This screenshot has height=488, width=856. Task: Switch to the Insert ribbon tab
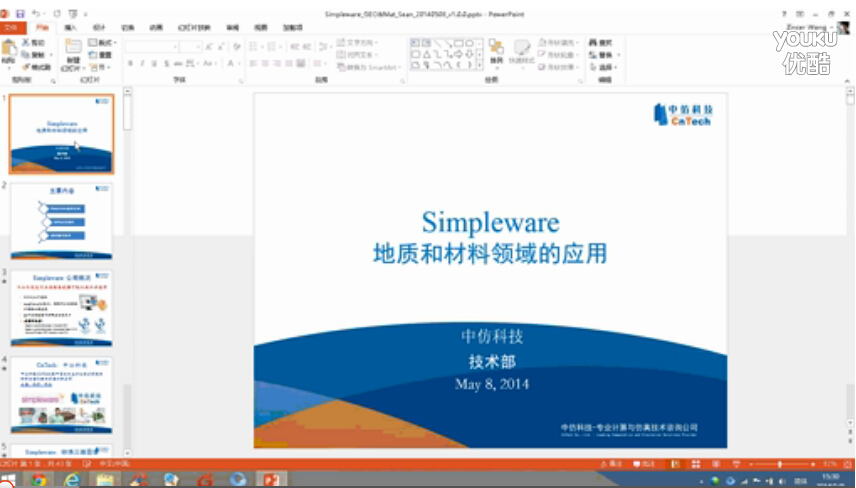70,27
